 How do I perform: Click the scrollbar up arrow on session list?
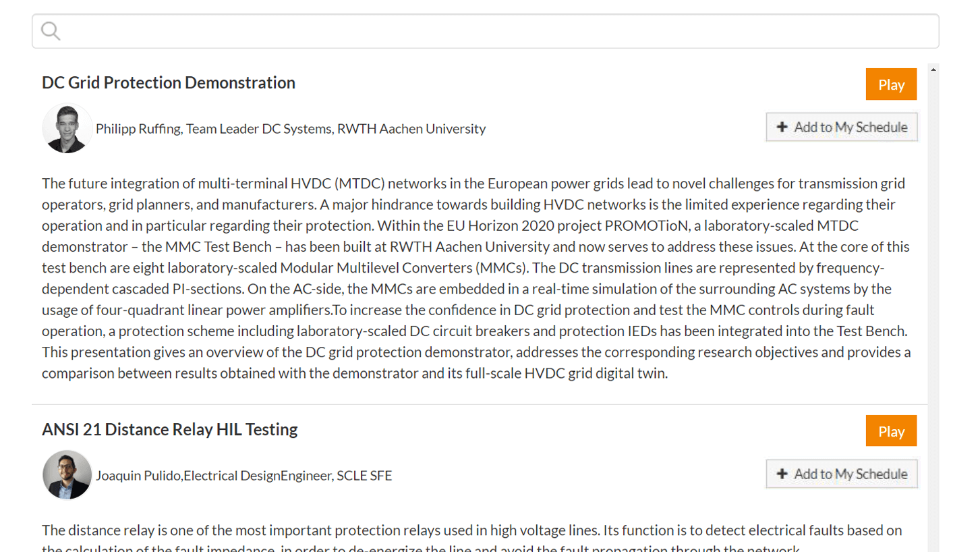[933, 69]
